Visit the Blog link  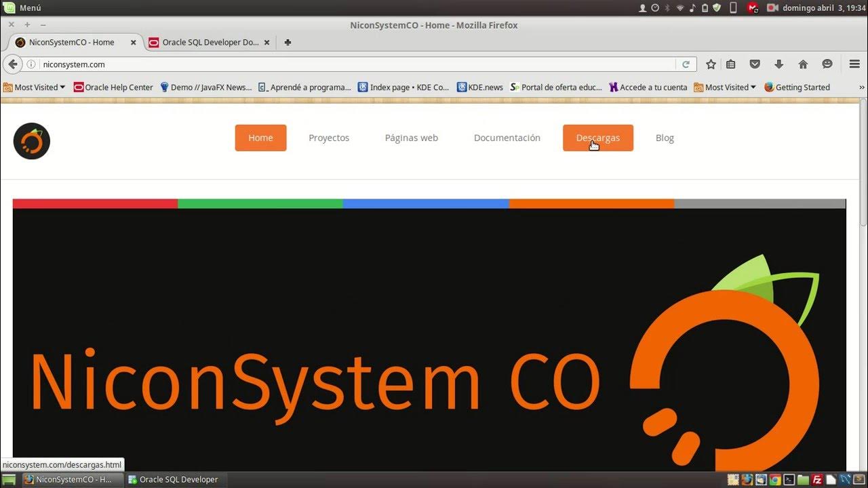[665, 138]
